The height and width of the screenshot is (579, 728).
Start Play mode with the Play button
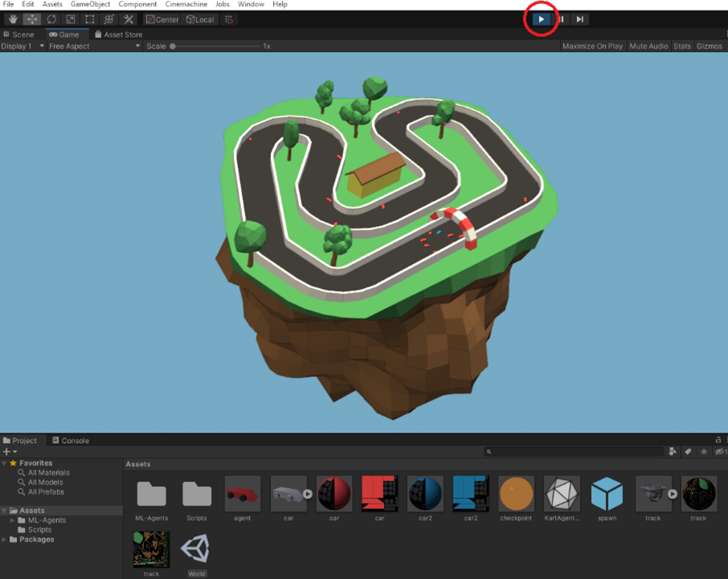pyautogui.click(x=541, y=19)
